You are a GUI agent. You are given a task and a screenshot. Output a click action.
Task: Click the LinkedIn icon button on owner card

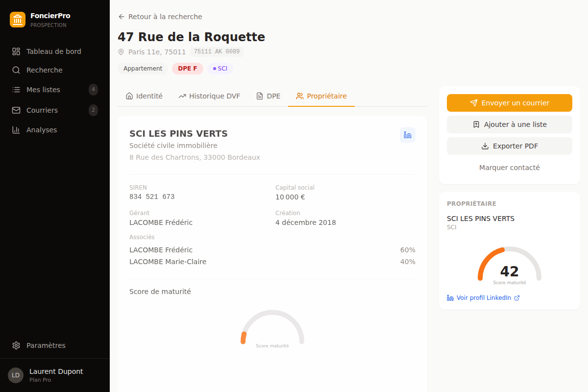point(408,135)
